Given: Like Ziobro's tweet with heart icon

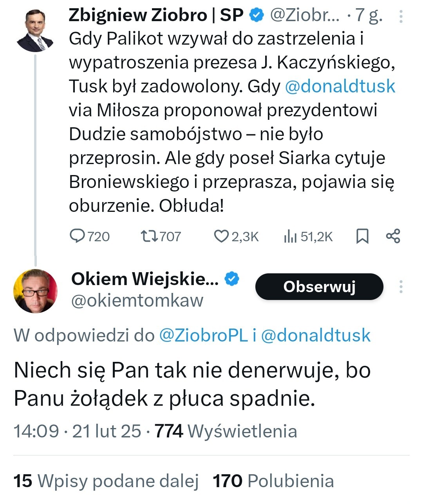Looking at the screenshot, I should 221,236.
